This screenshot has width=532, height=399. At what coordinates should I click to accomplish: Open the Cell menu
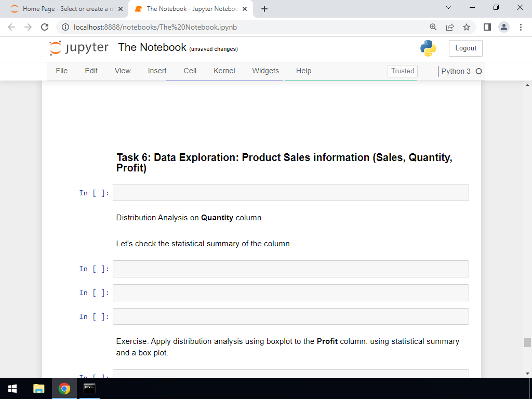(x=190, y=71)
